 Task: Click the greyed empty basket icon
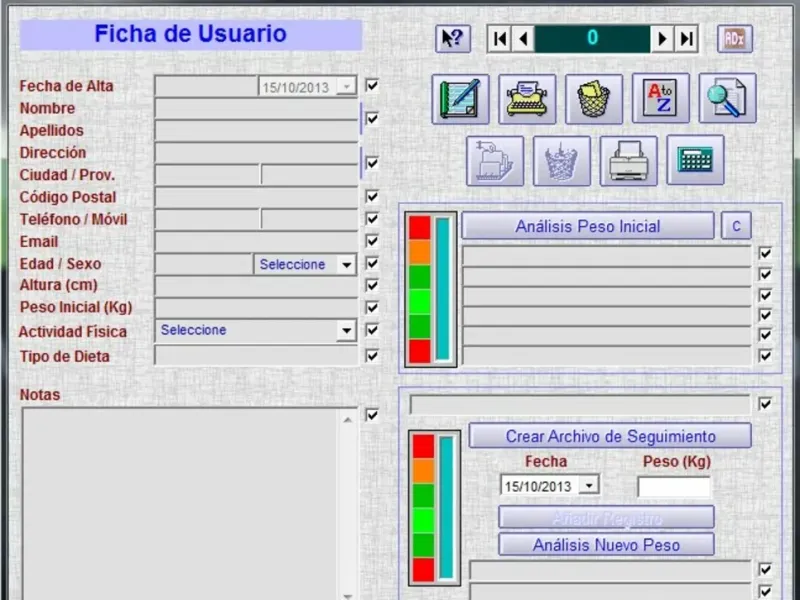pos(562,161)
